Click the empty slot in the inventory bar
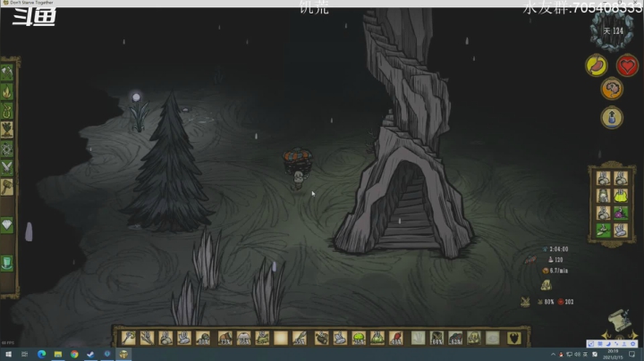The height and width of the screenshot is (361, 644). click(x=281, y=338)
